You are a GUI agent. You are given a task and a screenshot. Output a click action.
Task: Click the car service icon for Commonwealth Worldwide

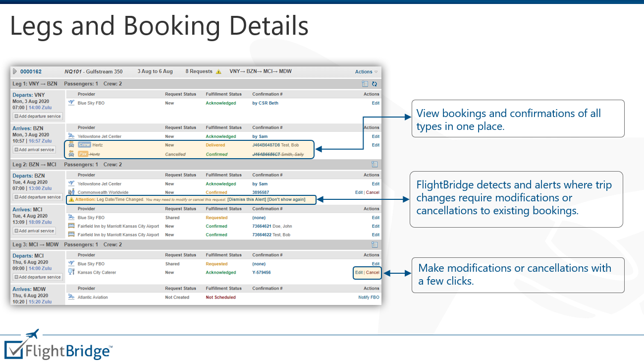click(71, 192)
